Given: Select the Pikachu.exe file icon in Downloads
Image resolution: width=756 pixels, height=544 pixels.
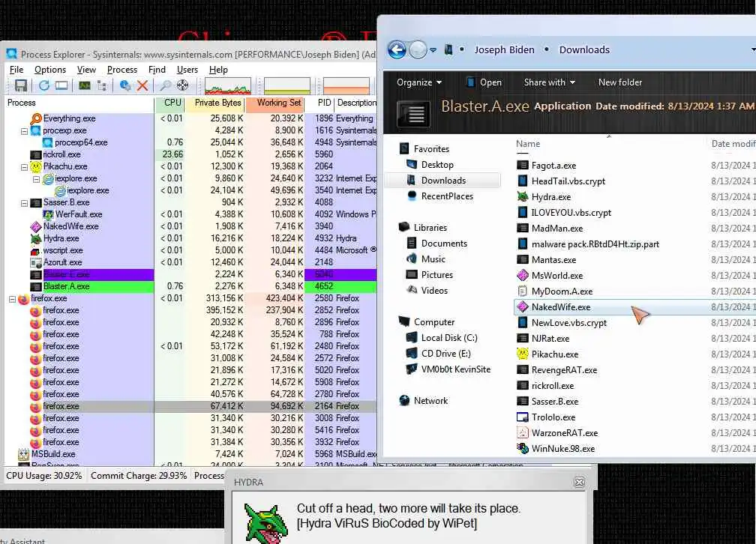Looking at the screenshot, I should point(523,354).
